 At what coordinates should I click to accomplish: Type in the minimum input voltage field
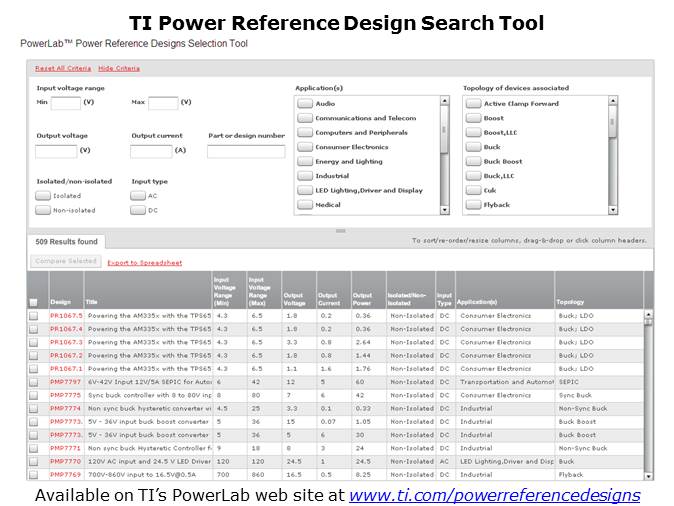[66, 103]
